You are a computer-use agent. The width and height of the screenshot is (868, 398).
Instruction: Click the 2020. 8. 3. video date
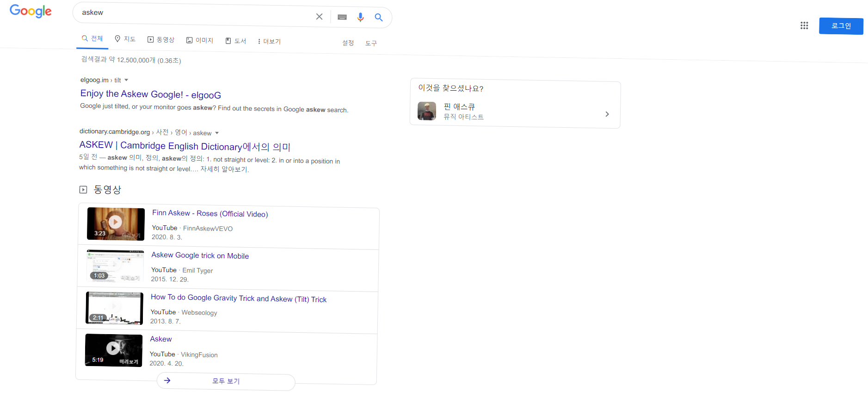[x=167, y=237]
